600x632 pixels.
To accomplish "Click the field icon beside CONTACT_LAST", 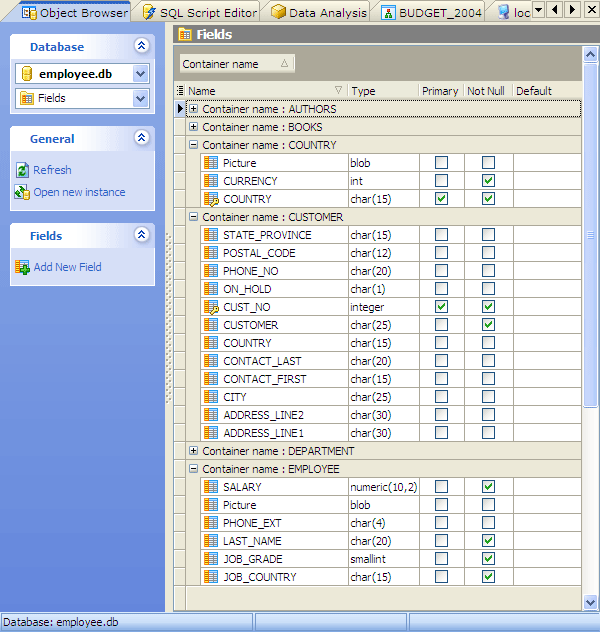I will point(211,361).
